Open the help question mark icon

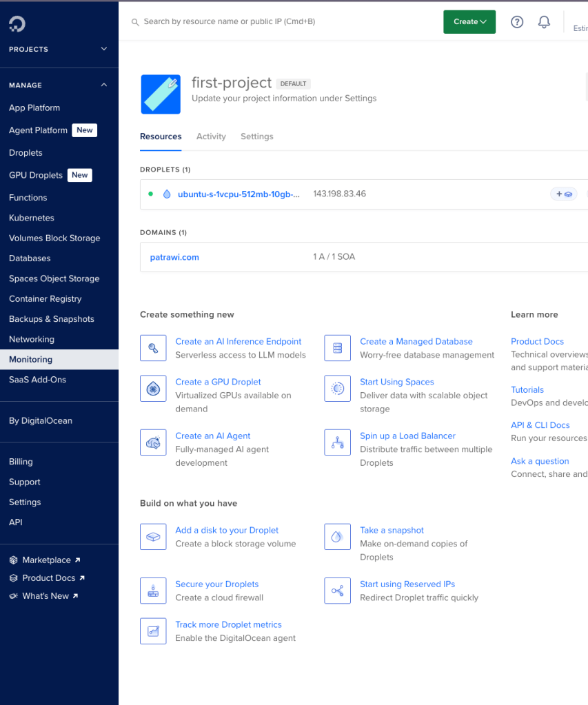coord(517,22)
